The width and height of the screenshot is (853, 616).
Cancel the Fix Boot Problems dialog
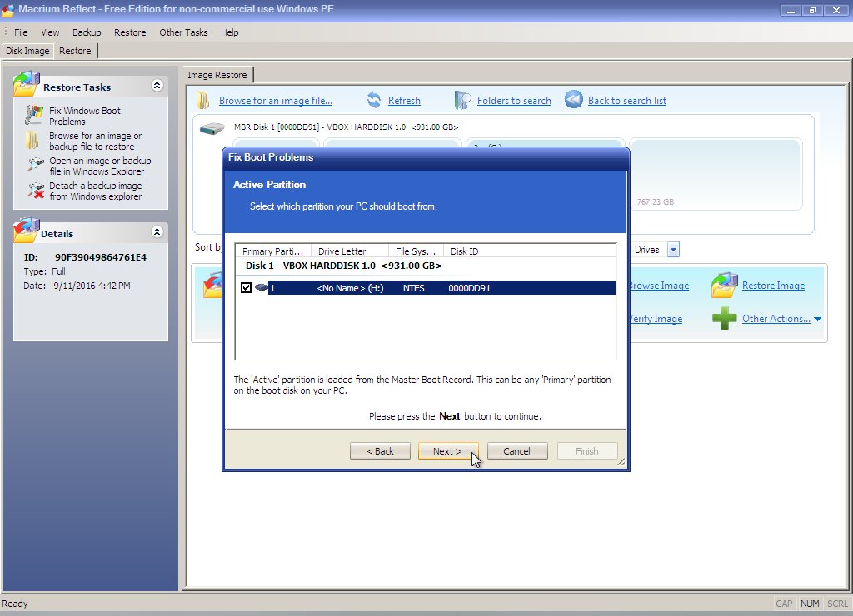(516, 451)
